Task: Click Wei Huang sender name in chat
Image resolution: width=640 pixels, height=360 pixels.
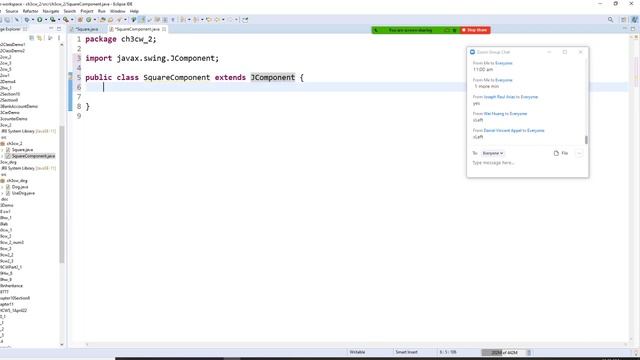Action: pos(494,114)
